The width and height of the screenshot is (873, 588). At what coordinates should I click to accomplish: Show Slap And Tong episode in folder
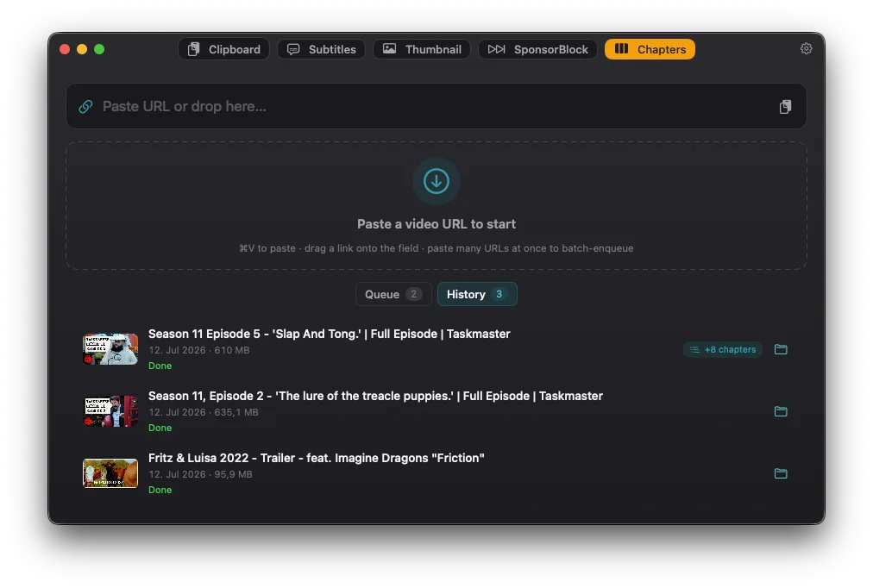[782, 349]
